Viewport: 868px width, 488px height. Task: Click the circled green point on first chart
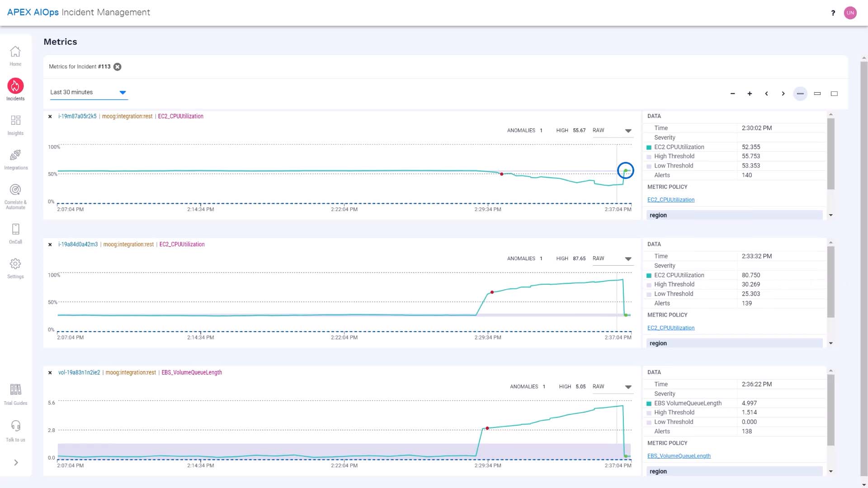tap(626, 170)
